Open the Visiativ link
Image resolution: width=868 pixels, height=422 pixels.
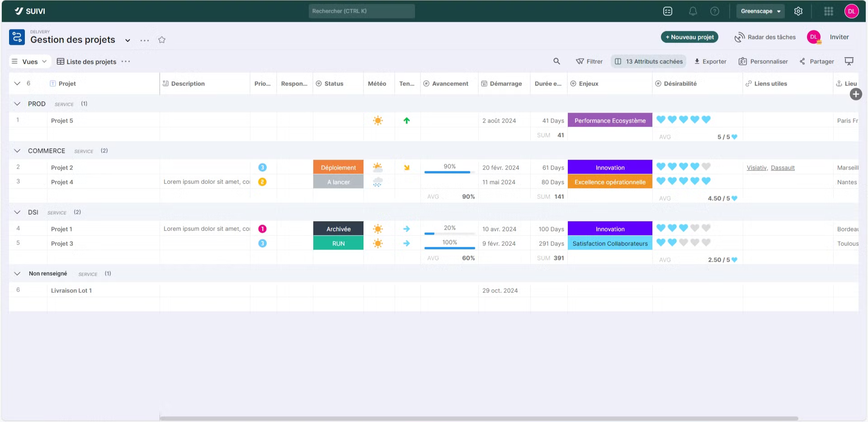(756, 168)
